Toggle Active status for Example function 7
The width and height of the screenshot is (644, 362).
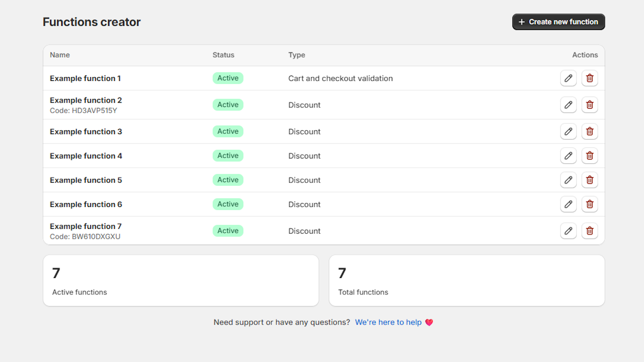pyautogui.click(x=228, y=230)
